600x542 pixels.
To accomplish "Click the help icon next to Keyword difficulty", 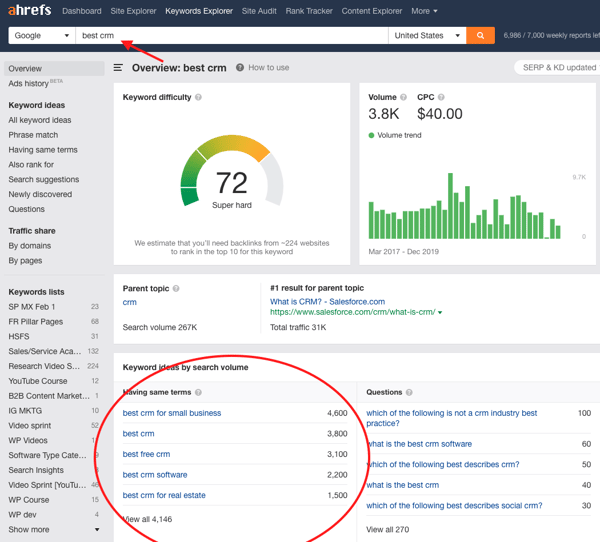I will [199, 98].
